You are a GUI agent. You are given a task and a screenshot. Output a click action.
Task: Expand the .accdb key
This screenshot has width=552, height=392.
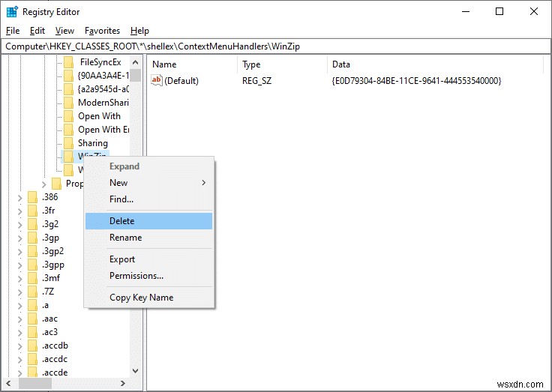[20, 346]
